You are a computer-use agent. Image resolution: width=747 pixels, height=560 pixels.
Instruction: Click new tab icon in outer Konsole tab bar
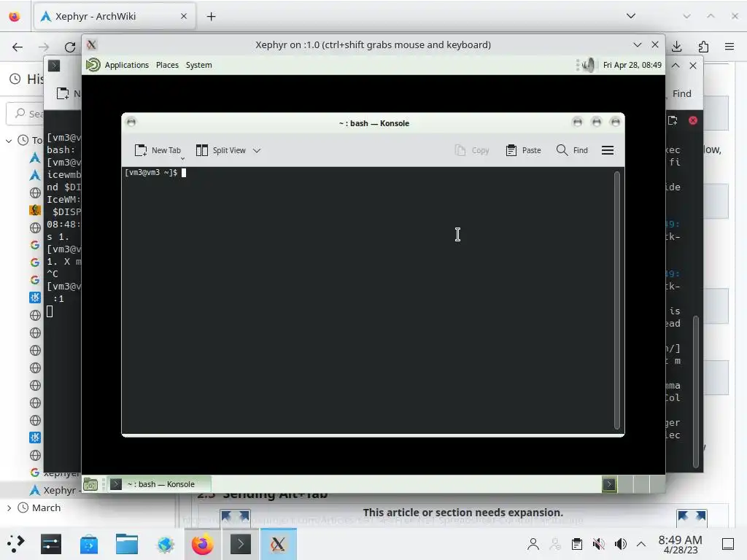[673, 120]
